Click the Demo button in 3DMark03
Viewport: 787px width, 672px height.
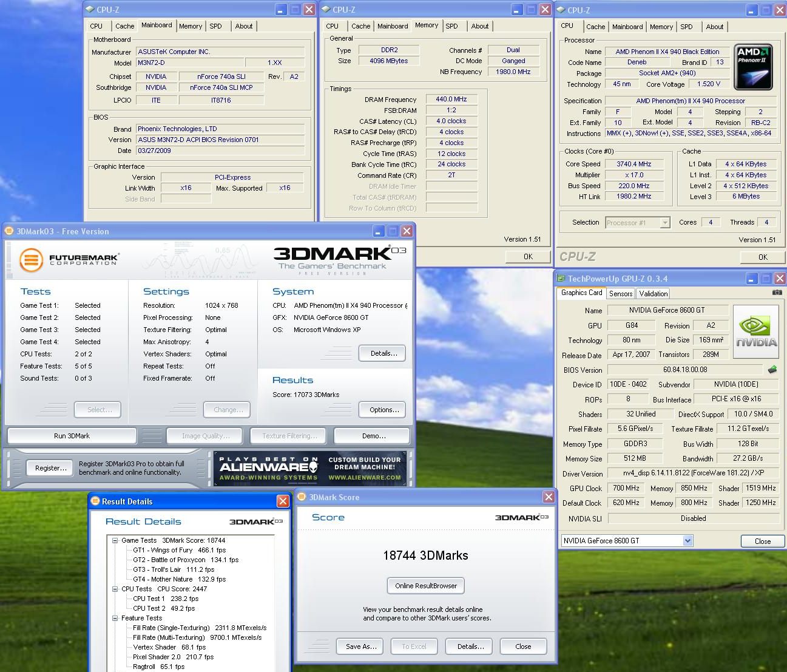(x=373, y=436)
